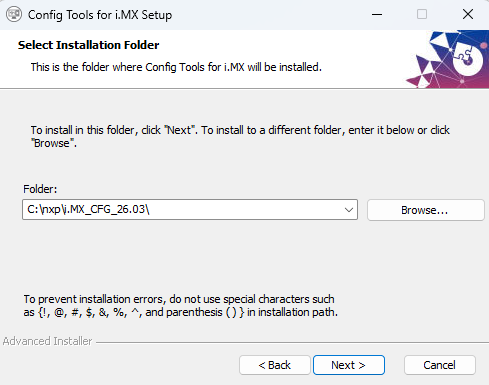Click the greyed-out maximize button
489x385 pixels.
422,14
